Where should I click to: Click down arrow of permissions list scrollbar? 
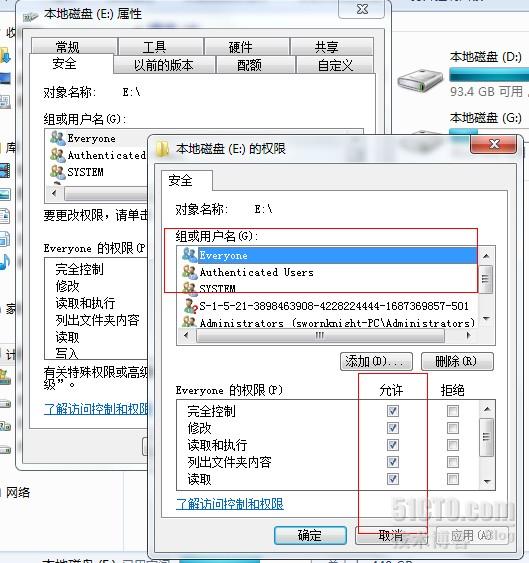487,481
